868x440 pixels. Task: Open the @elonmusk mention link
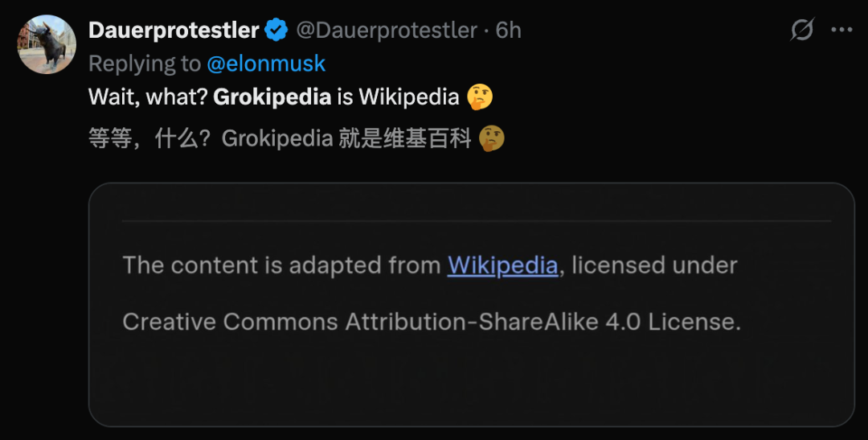(x=266, y=64)
